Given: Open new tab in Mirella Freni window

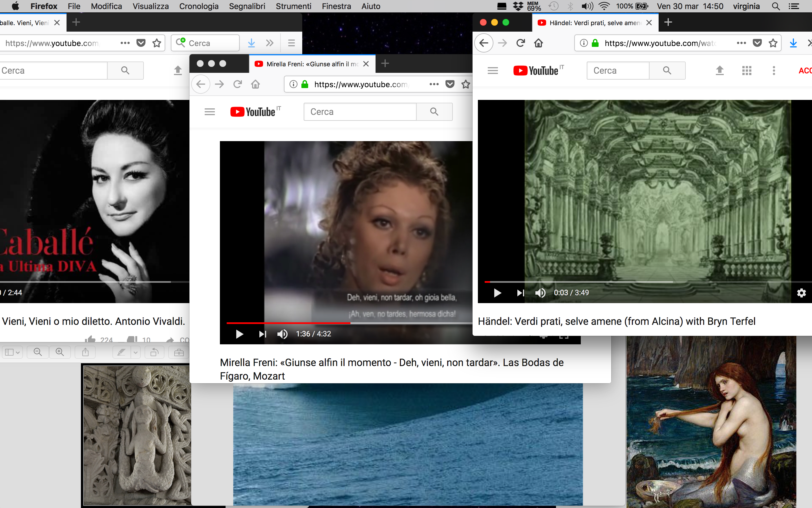Looking at the screenshot, I should click(385, 63).
